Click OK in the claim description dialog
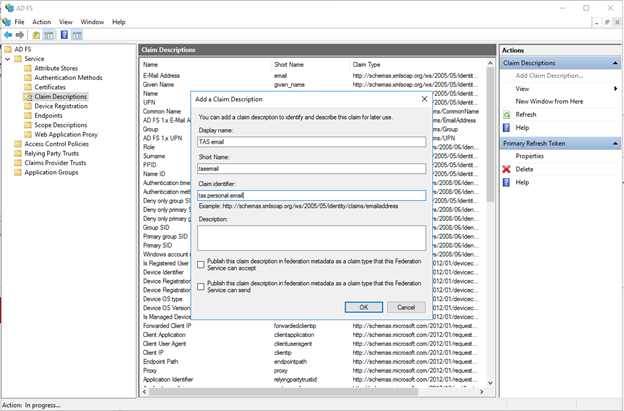 (x=364, y=307)
